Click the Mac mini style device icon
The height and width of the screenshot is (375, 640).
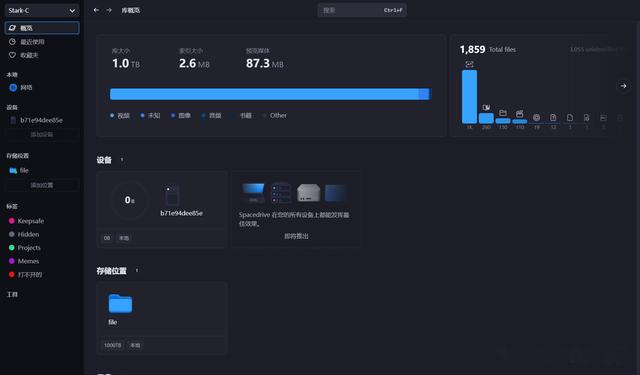309,193
